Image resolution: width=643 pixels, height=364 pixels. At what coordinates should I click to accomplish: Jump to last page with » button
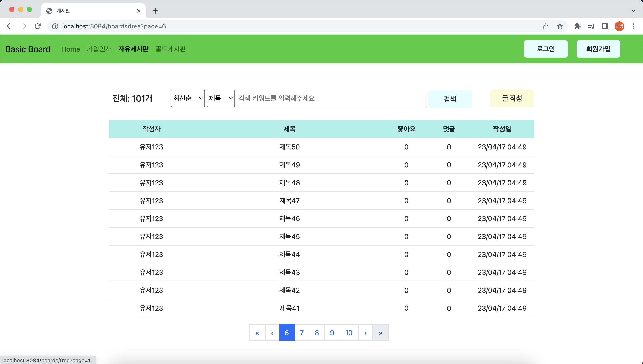point(380,333)
